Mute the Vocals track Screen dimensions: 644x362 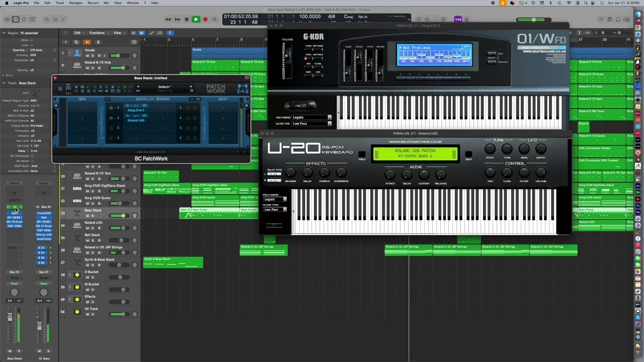(87, 55)
